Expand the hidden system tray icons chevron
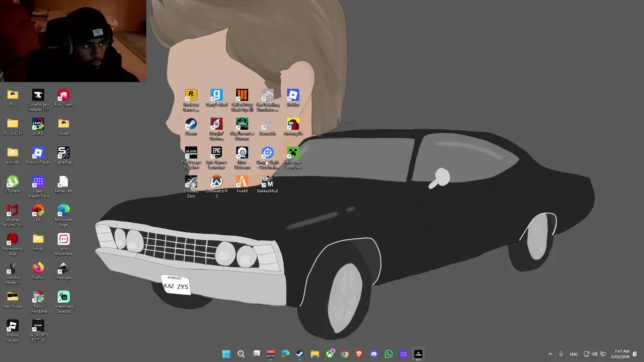644x362 pixels. click(550, 354)
